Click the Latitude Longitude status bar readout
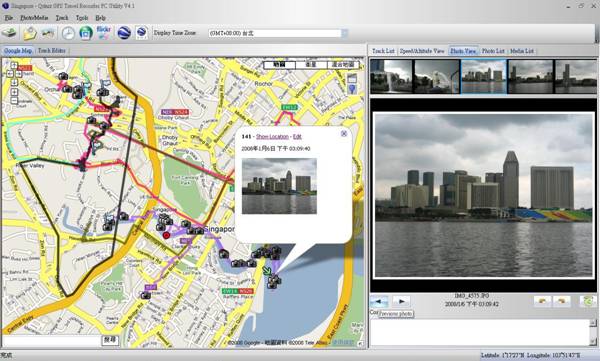Viewport: 600px width, 361px height. [x=530, y=356]
